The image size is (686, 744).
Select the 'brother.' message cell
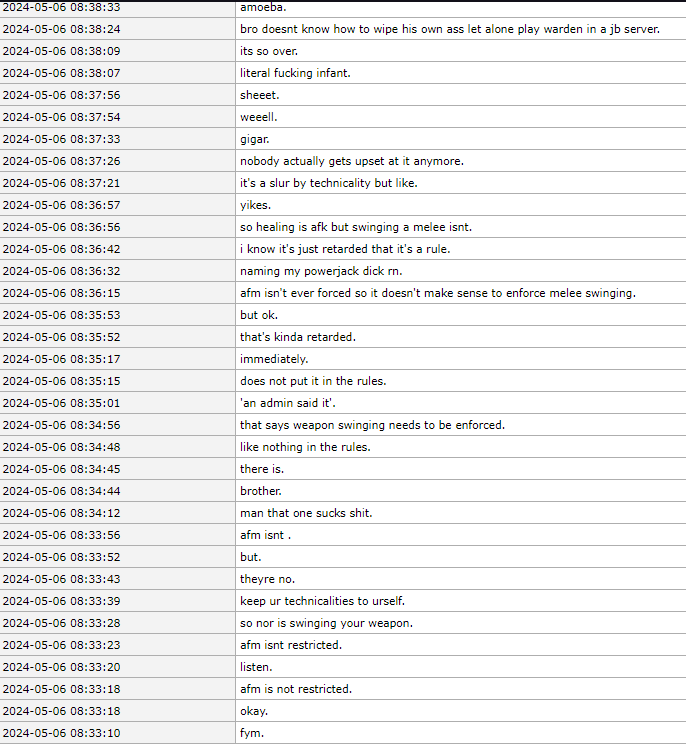coord(261,491)
